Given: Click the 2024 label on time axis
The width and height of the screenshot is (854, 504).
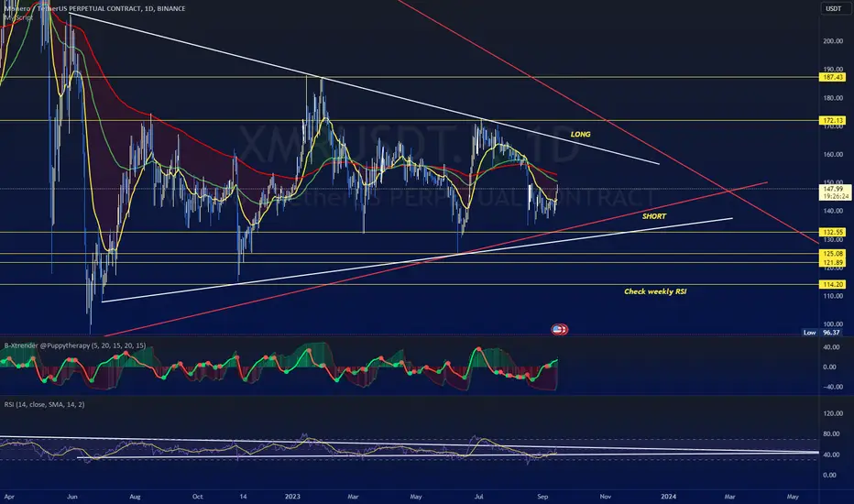Looking at the screenshot, I should tap(668, 497).
